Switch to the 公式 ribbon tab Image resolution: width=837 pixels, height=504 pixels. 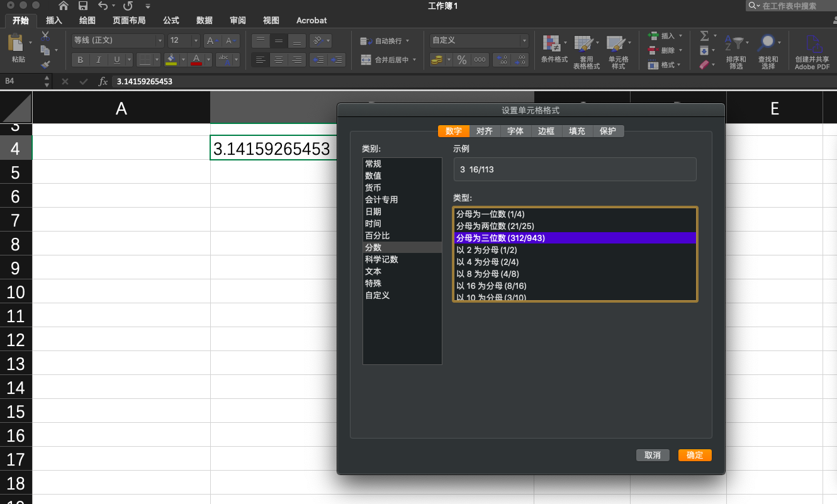[171, 20]
